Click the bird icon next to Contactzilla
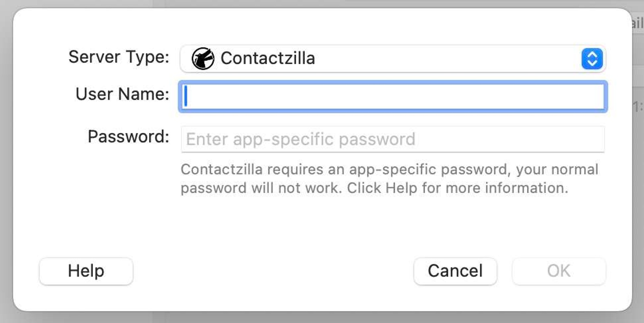 click(x=204, y=58)
